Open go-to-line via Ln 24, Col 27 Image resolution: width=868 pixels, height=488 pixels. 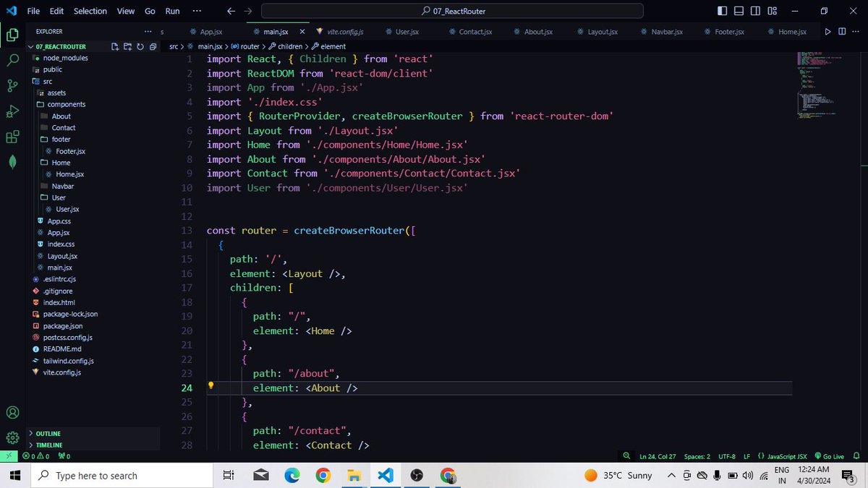pos(659,456)
